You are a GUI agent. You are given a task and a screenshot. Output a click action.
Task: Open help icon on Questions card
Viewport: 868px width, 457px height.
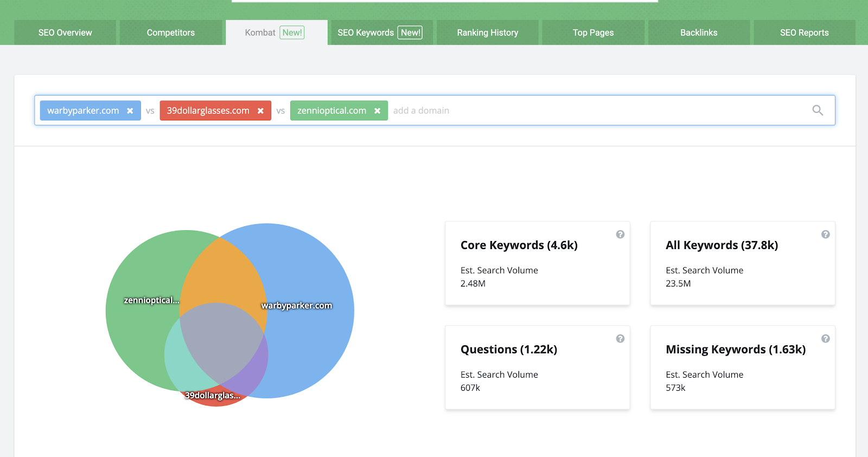[620, 339]
